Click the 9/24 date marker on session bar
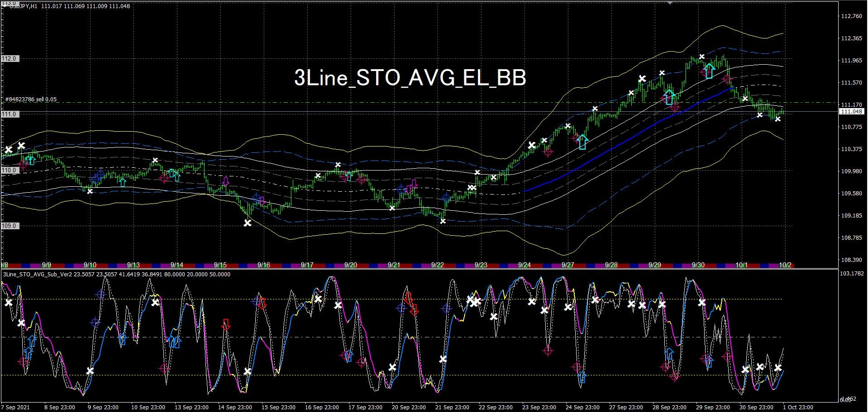The width and height of the screenshot is (868, 412). [x=525, y=265]
